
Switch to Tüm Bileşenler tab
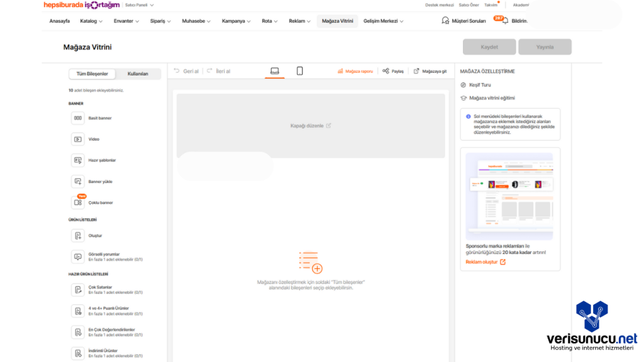[92, 74]
